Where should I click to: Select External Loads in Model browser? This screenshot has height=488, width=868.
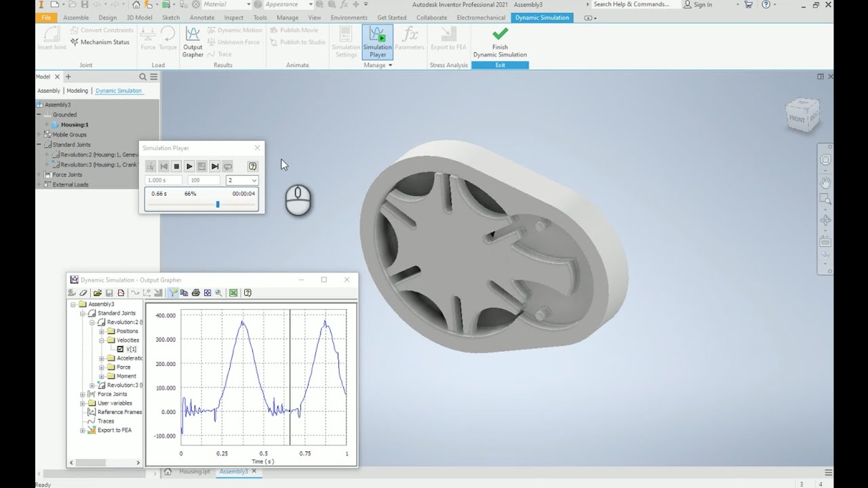pos(71,184)
